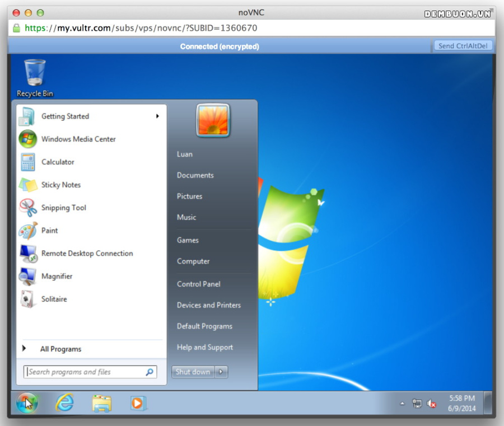Click the network tray icon
This screenshot has height=426, width=504.
tap(417, 403)
